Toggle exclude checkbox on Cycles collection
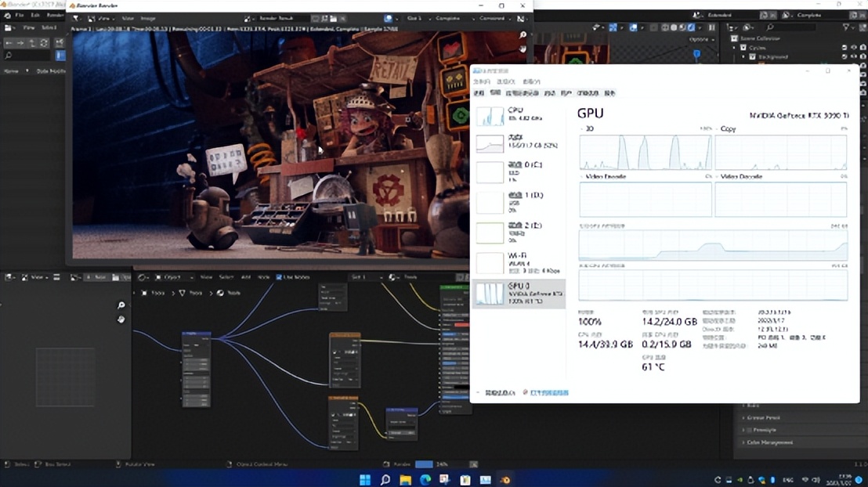This screenshot has width=868, height=487. 844,48
